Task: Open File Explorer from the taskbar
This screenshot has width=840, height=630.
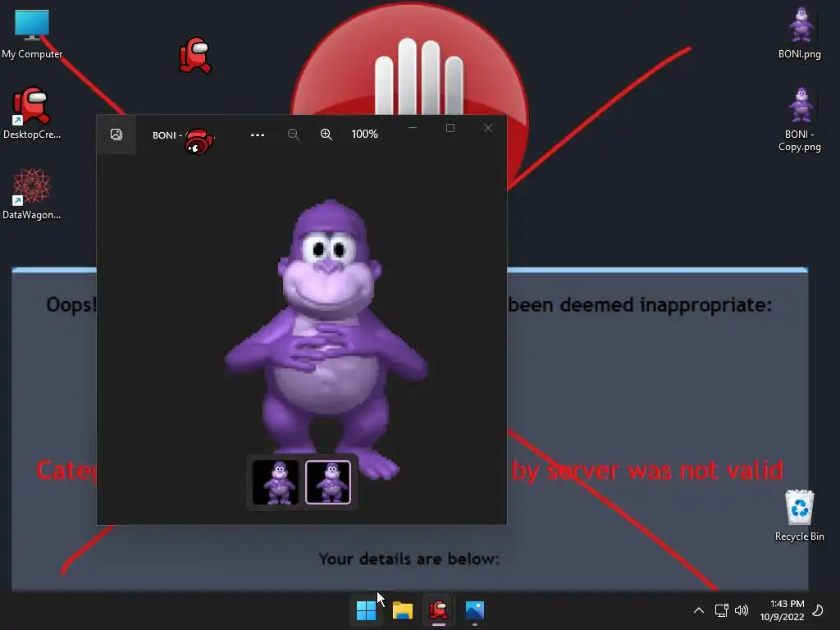Action: coord(402,610)
